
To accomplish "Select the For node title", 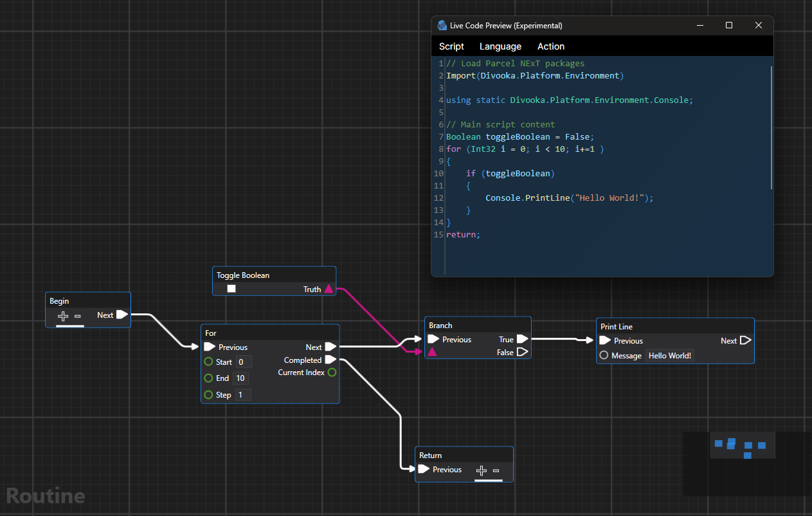I will click(x=211, y=333).
